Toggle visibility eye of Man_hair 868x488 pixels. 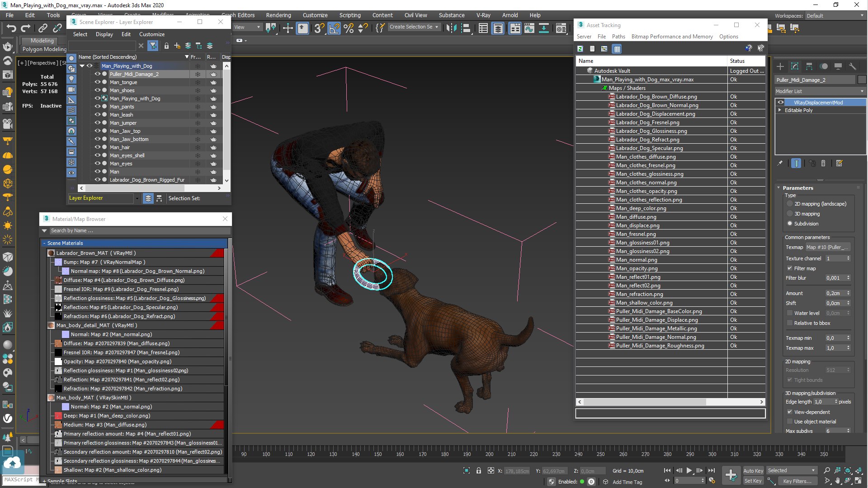pos(97,147)
